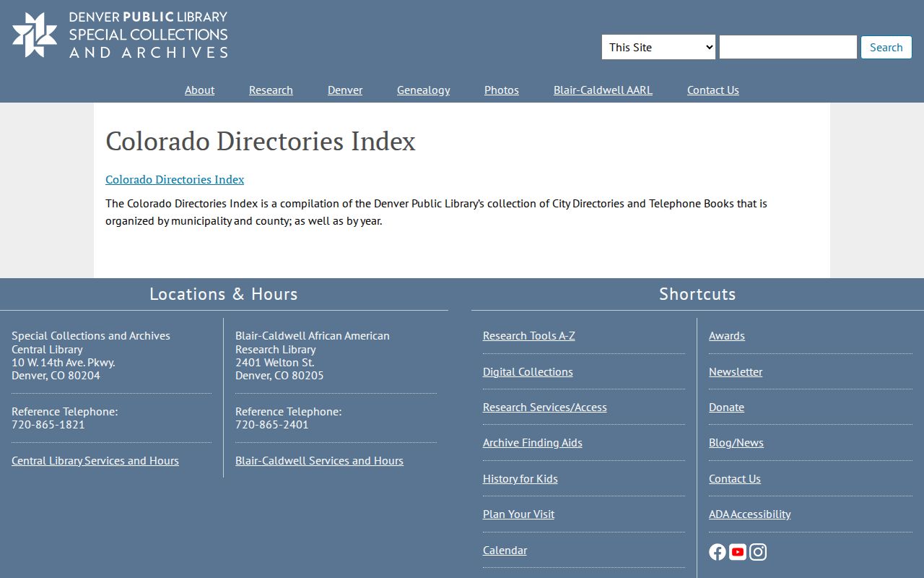Open the Instagram social icon

tap(758, 552)
